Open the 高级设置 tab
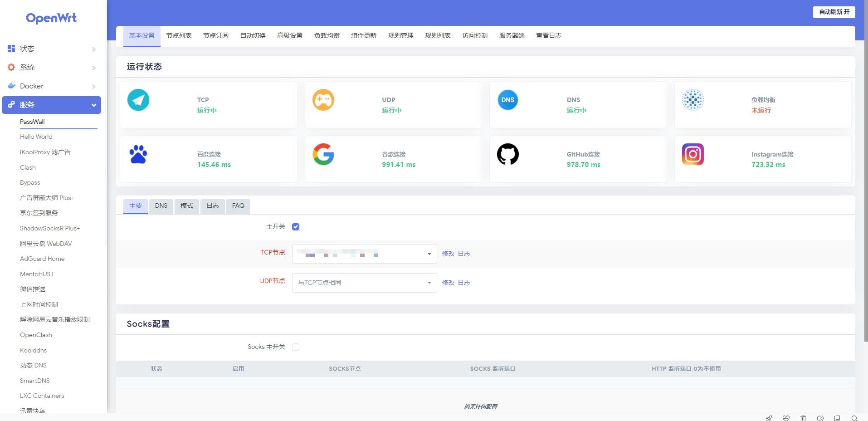This screenshot has height=421, width=868. click(x=290, y=35)
